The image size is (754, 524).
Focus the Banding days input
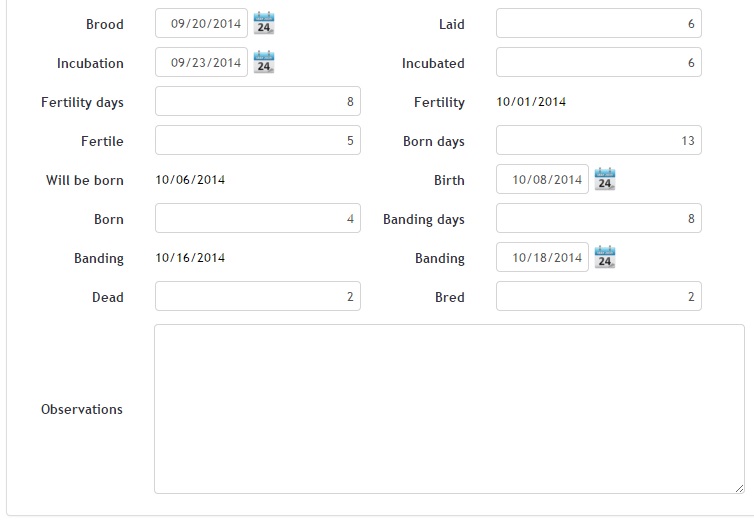coord(598,219)
